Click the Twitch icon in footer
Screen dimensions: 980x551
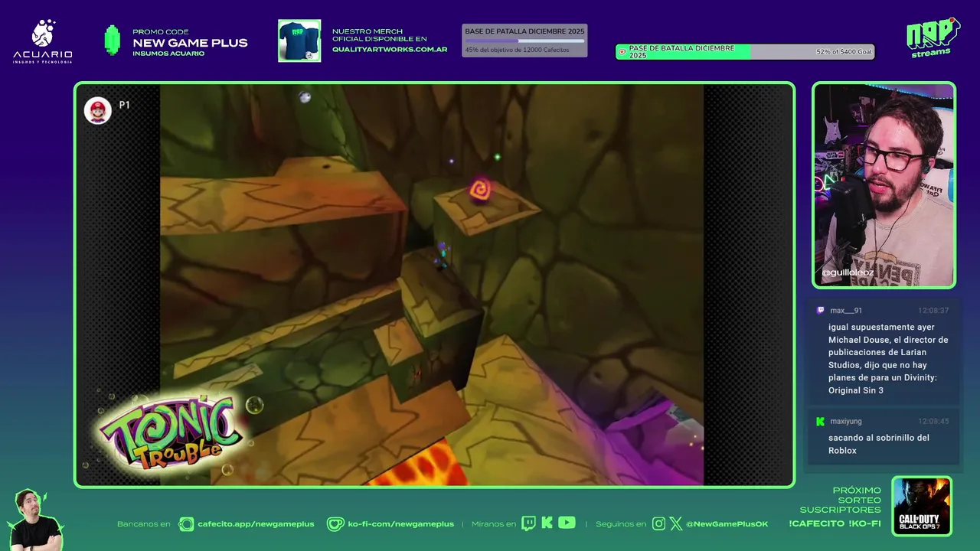pyautogui.click(x=528, y=523)
